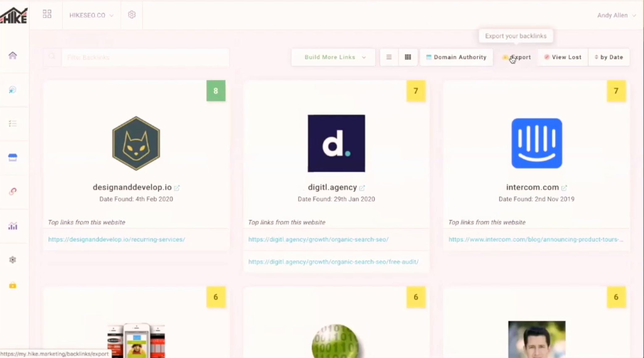Image resolution: width=644 pixels, height=358 pixels.
Task: Open the backlinks link sidebar icon
Action: point(13,191)
